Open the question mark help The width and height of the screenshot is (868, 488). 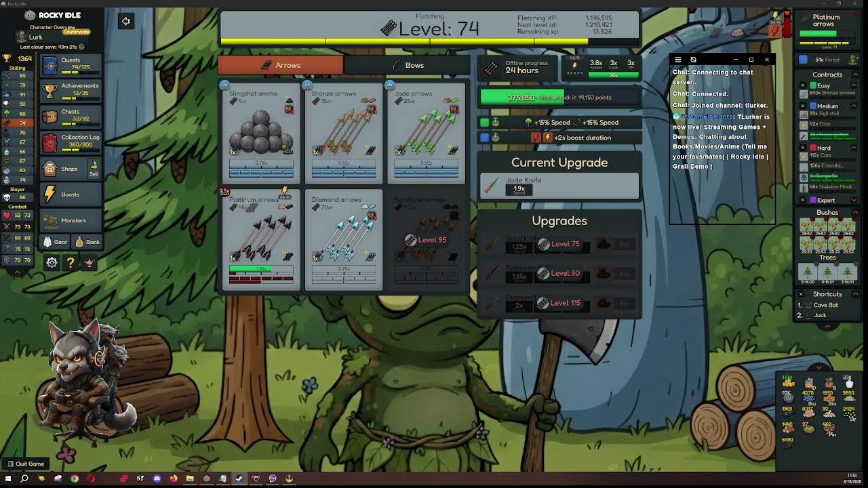click(71, 262)
